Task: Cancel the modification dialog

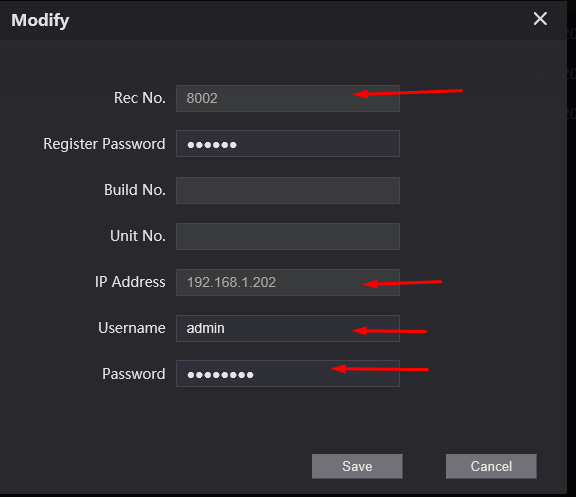Action: tap(491, 466)
